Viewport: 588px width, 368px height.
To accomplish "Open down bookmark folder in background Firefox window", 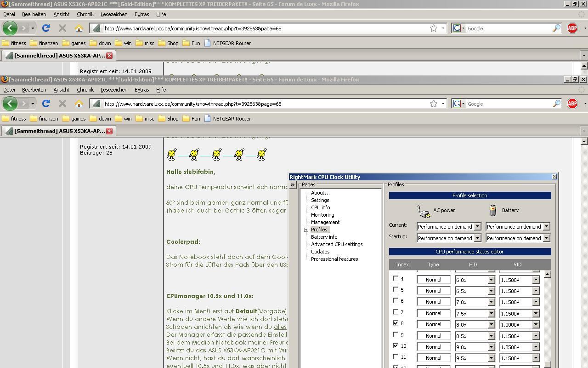I will tap(100, 43).
